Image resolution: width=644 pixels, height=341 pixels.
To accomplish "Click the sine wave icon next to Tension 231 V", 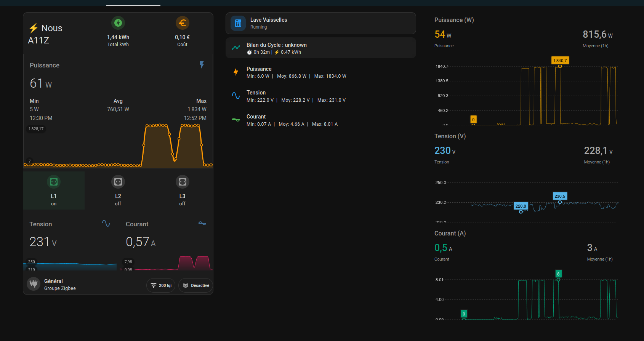I will tap(106, 224).
